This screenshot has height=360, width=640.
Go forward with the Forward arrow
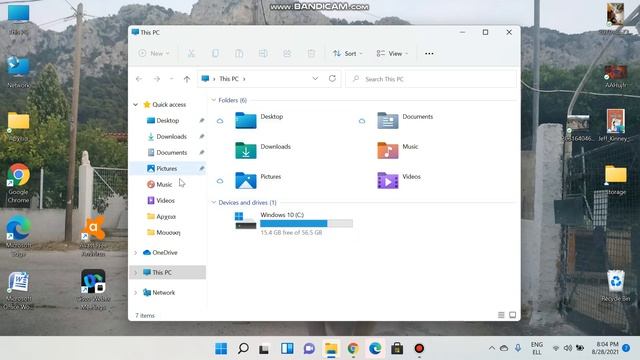coord(157,79)
